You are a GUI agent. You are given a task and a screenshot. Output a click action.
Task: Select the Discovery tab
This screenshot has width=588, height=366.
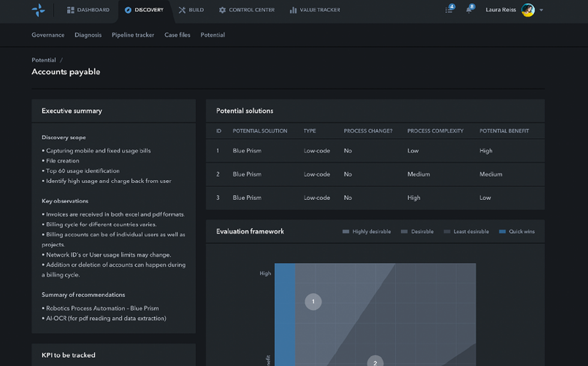pyautogui.click(x=144, y=10)
